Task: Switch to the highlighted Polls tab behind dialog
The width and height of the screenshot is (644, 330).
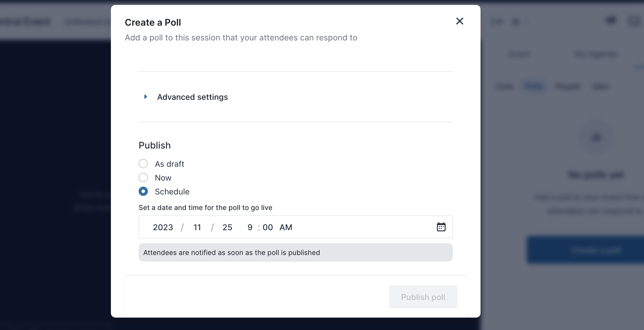Action: point(534,86)
